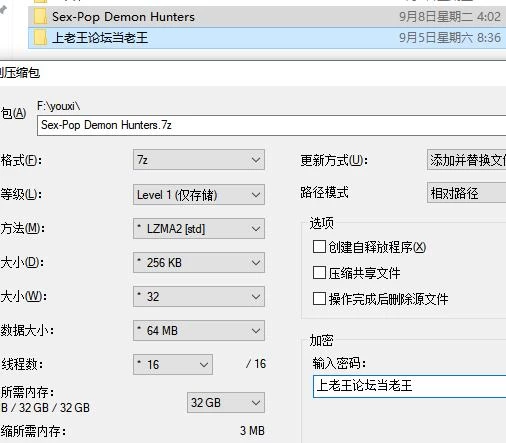The height and width of the screenshot is (443, 506).
Task: Click date 9月5日星期六 8:36
Action: click(x=450, y=38)
